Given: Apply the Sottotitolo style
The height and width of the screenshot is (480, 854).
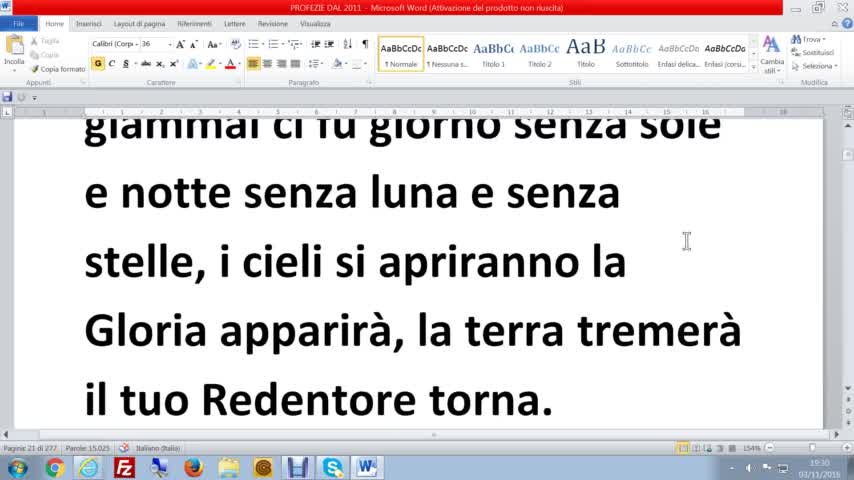Looking at the screenshot, I should click(x=632, y=54).
